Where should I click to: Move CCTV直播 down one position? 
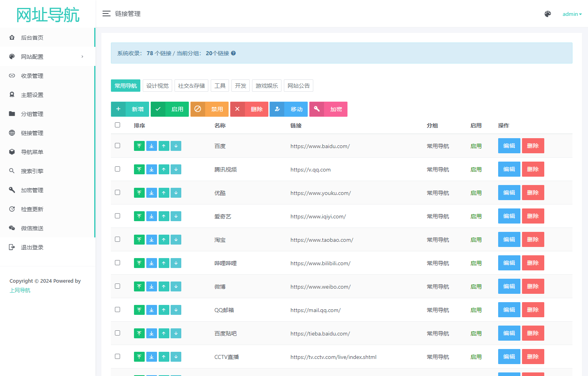click(176, 357)
